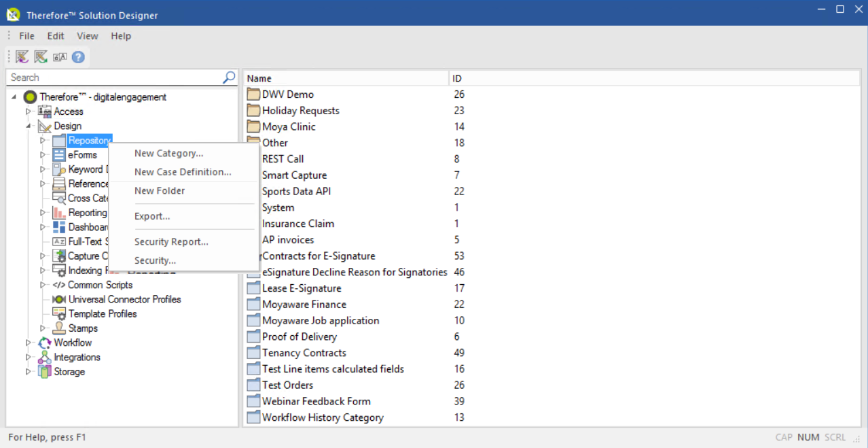The height and width of the screenshot is (448, 868).
Task: Click the category icon beside Lease E-Signature
Action: coord(253,288)
